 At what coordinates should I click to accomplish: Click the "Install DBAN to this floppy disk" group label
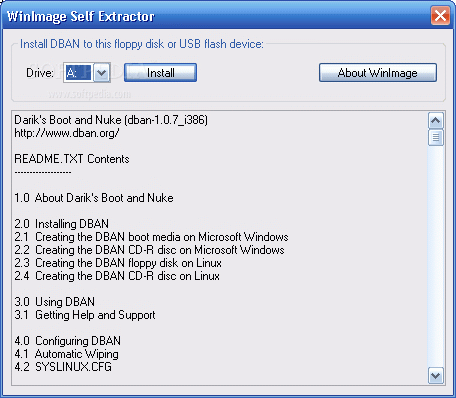[x=142, y=44]
